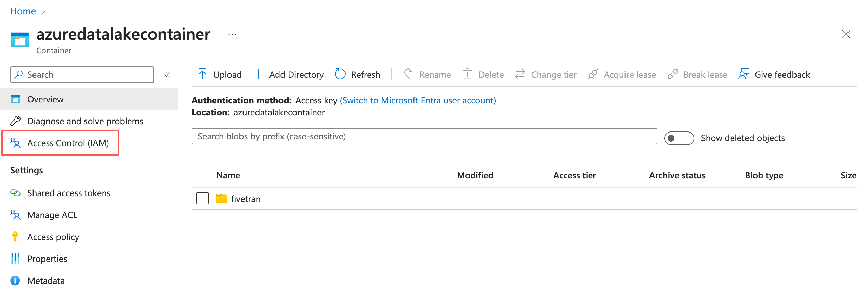Toggle Show deleted objects switch
Viewport: 868px width, 302px height.
(679, 138)
